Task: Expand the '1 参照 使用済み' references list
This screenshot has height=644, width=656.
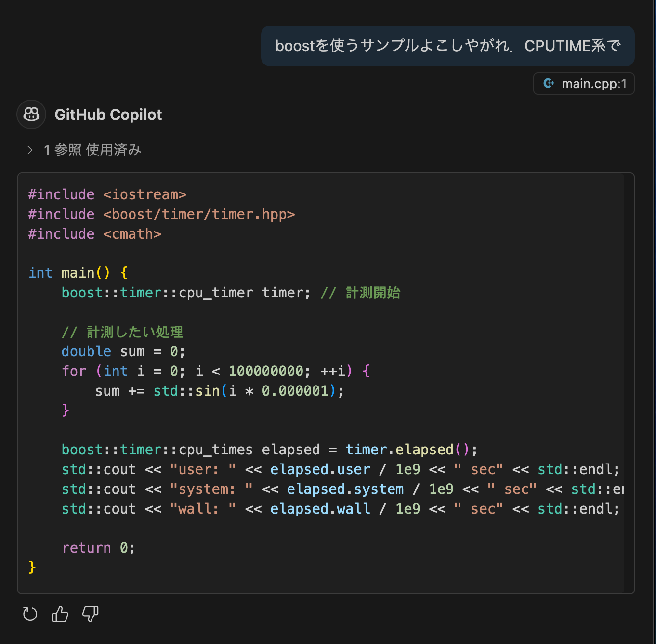Action: (84, 150)
